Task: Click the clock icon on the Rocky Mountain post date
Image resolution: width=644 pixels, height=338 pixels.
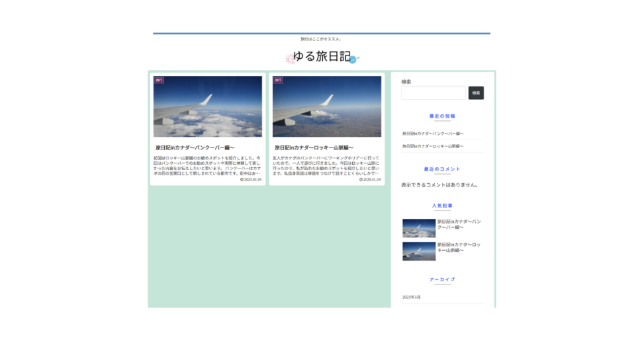Action: click(361, 179)
